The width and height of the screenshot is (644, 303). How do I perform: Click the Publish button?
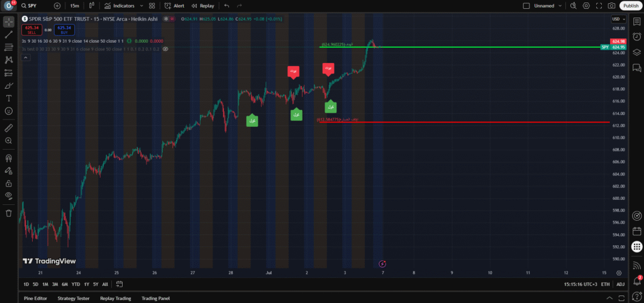(631, 6)
